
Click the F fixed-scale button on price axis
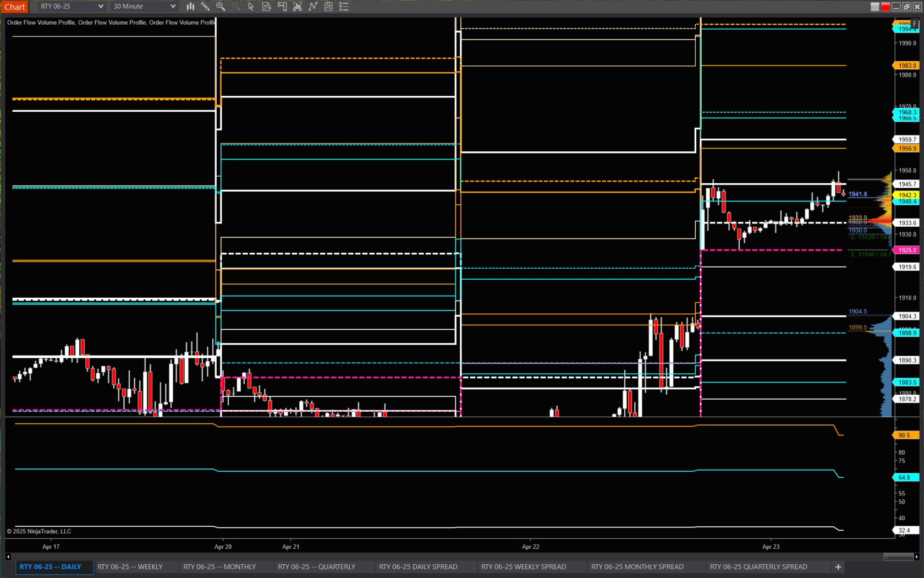[x=915, y=24]
